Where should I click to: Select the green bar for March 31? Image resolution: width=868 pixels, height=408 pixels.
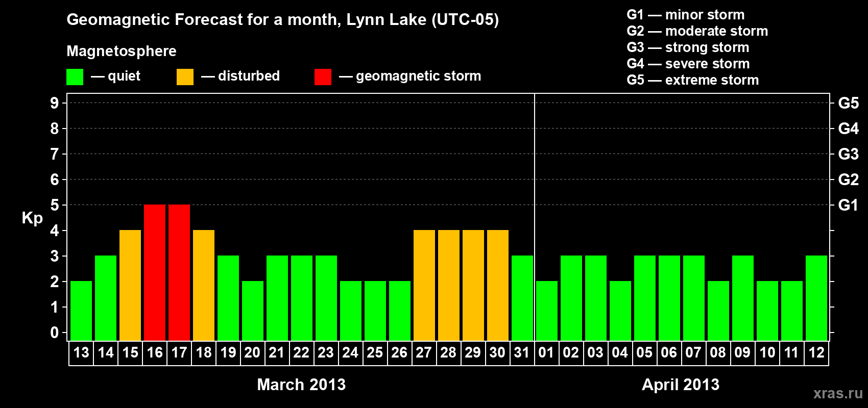[x=522, y=298]
